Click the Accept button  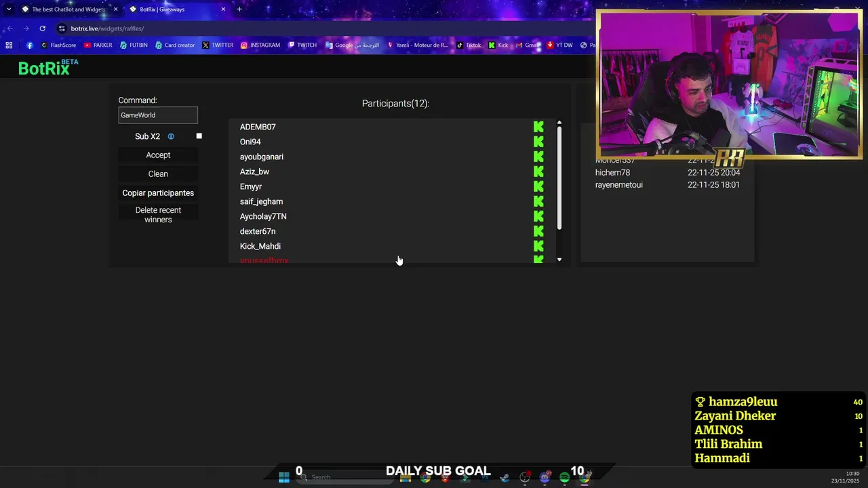tap(158, 155)
